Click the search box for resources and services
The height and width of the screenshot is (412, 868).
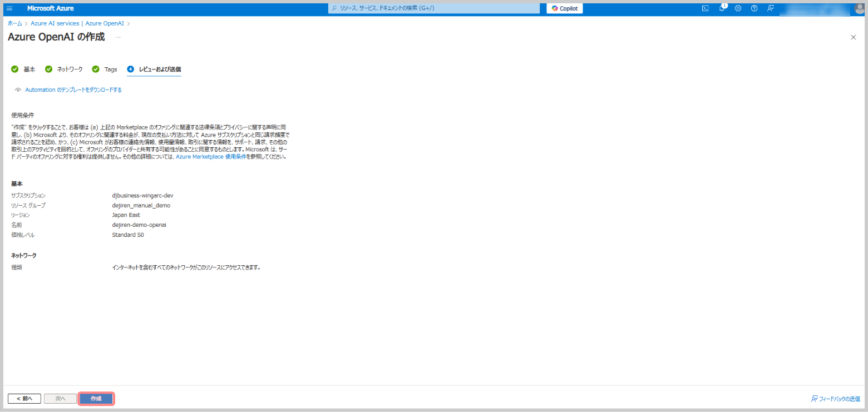point(434,8)
